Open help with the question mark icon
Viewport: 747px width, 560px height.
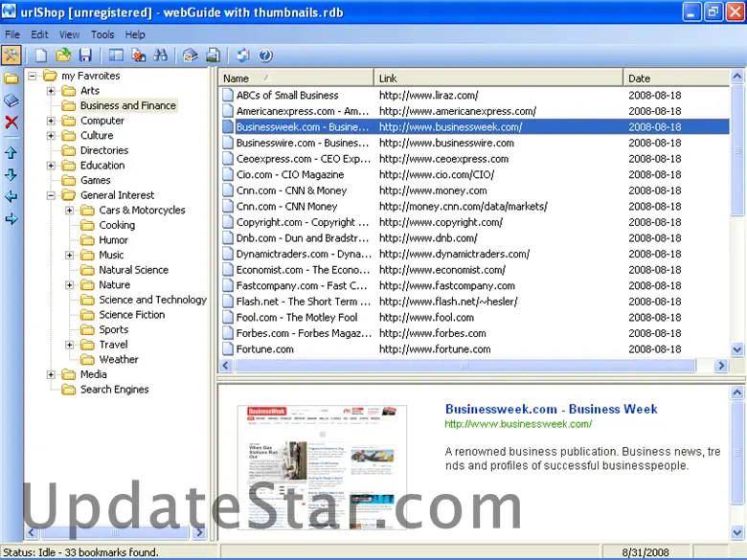pos(265,56)
